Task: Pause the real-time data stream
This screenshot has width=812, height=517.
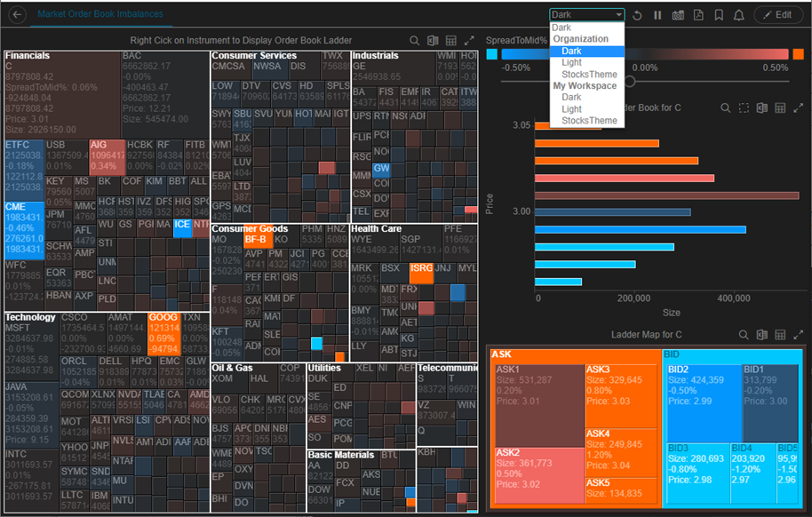Action: [x=657, y=15]
